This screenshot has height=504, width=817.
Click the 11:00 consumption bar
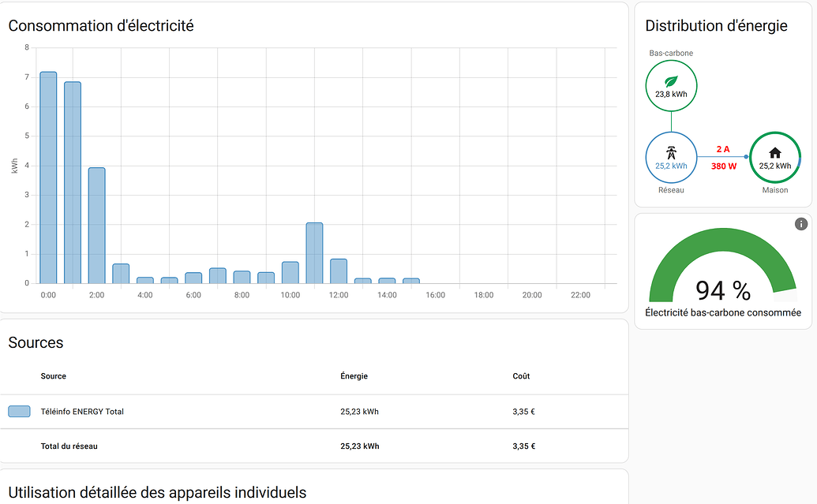[314, 252]
